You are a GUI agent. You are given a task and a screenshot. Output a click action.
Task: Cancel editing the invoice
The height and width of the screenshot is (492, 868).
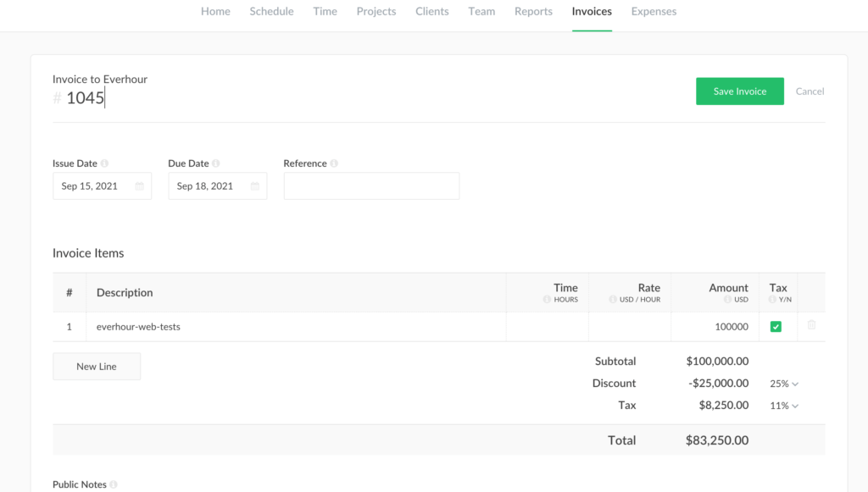810,91
